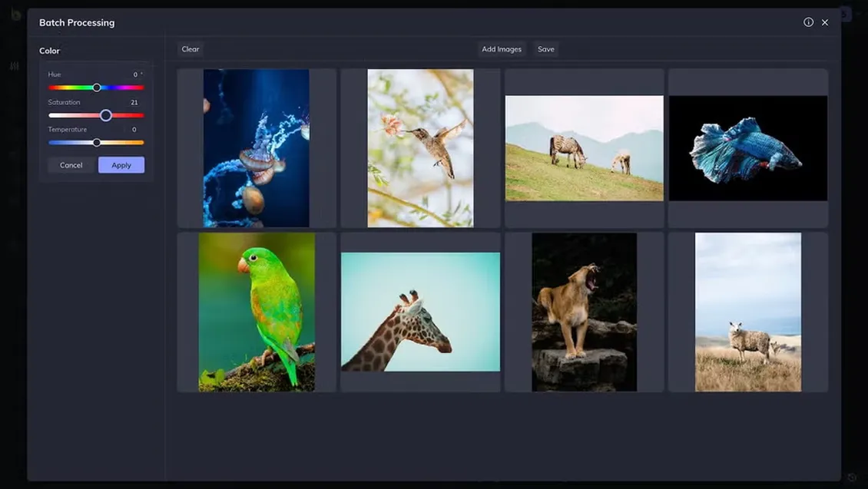Viewport: 868px width, 489px height.
Task: Select the grazing horses image thumbnail
Action: (x=584, y=148)
